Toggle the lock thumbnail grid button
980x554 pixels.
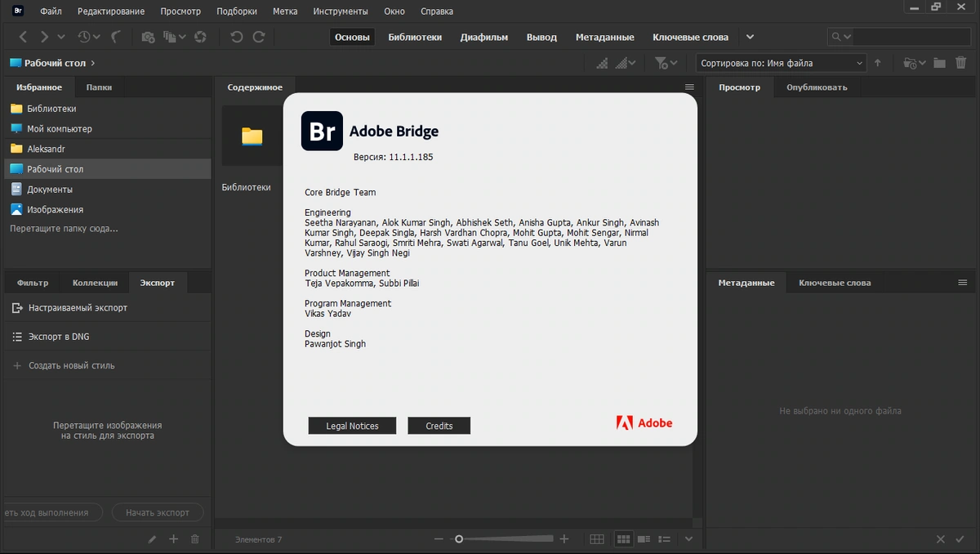click(597, 539)
